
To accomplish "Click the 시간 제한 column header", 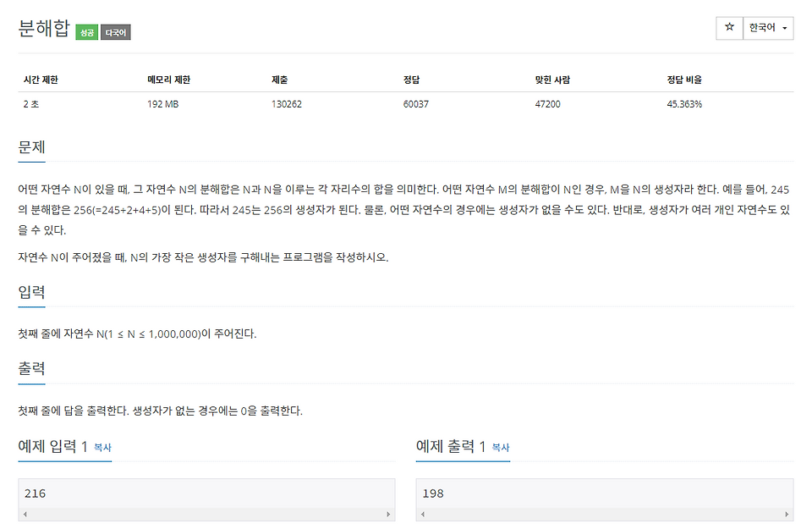I will [41, 80].
